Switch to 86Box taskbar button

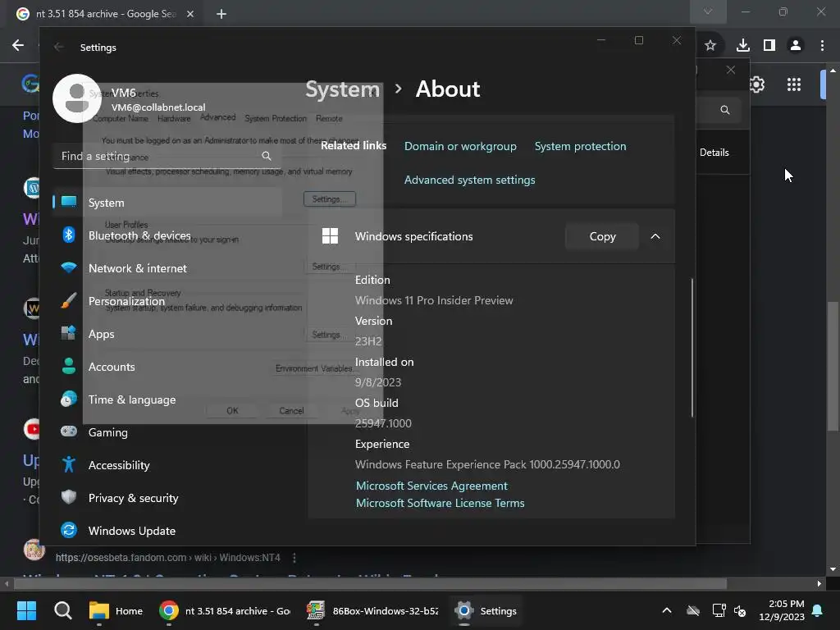pos(372,610)
